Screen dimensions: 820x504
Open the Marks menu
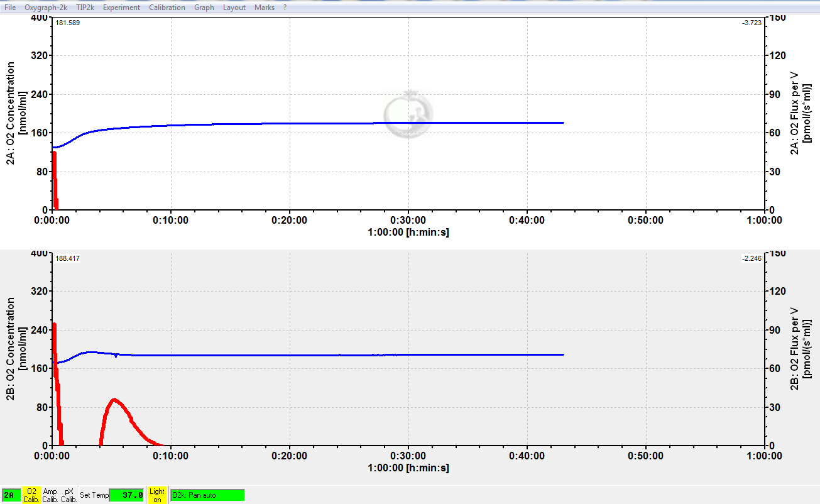tap(265, 8)
